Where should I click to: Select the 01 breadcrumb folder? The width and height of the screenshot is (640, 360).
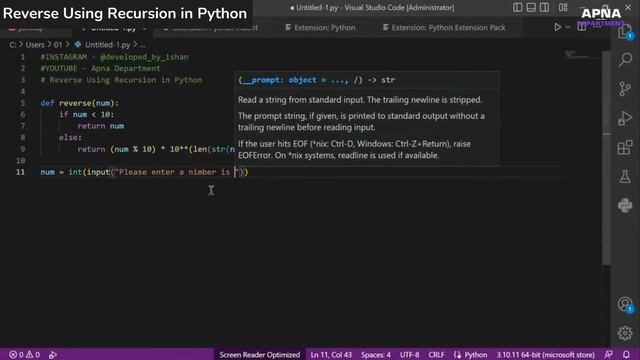pyautogui.click(x=58, y=45)
